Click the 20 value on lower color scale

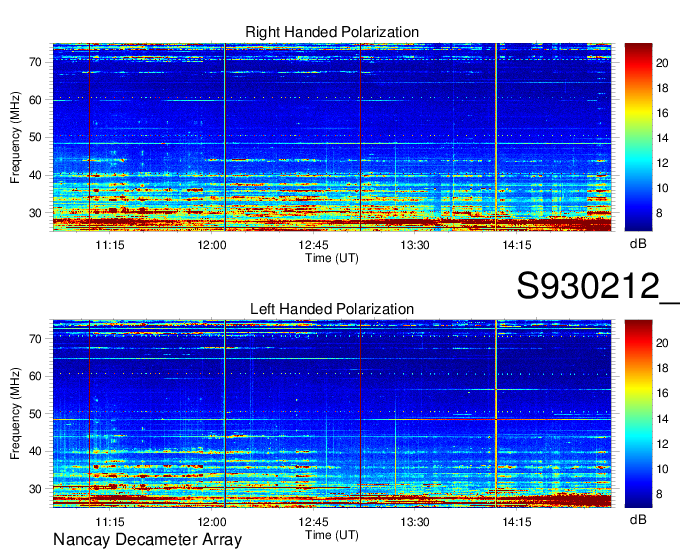pos(662,343)
